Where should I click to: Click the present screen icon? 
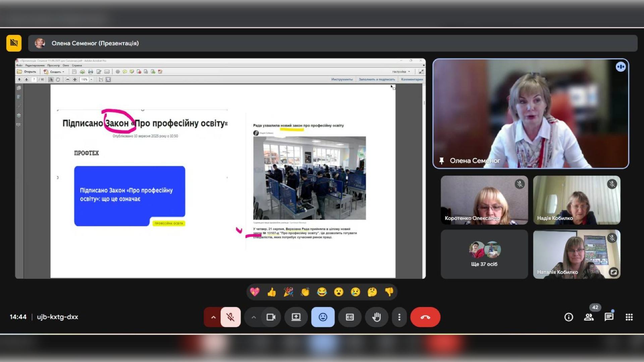pos(296,317)
